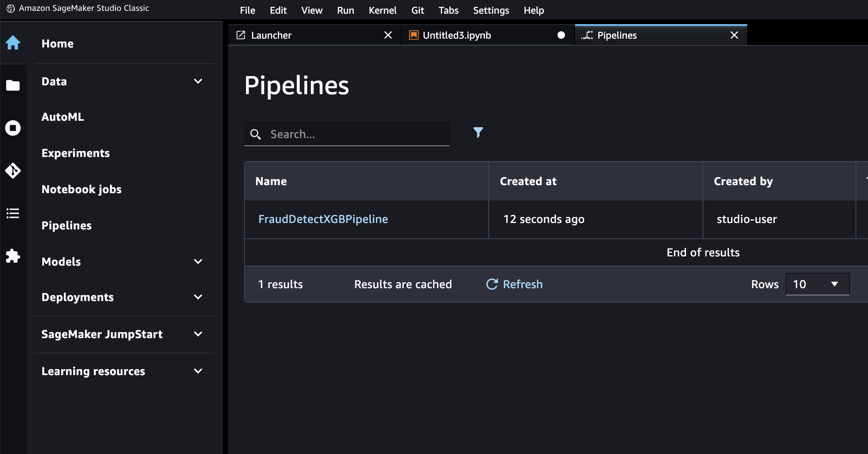Open the Kernel menu
This screenshot has width=868, height=454.
click(x=382, y=10)
